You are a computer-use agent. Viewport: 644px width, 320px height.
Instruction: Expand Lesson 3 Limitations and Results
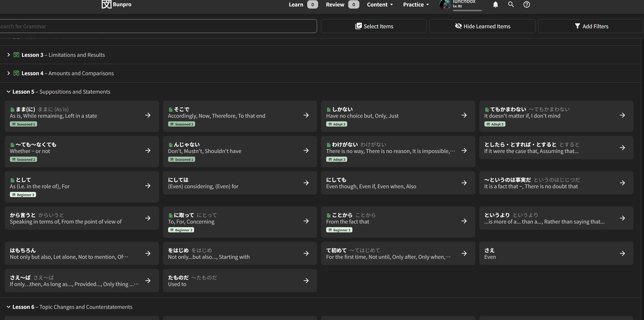tap(9, 55)
